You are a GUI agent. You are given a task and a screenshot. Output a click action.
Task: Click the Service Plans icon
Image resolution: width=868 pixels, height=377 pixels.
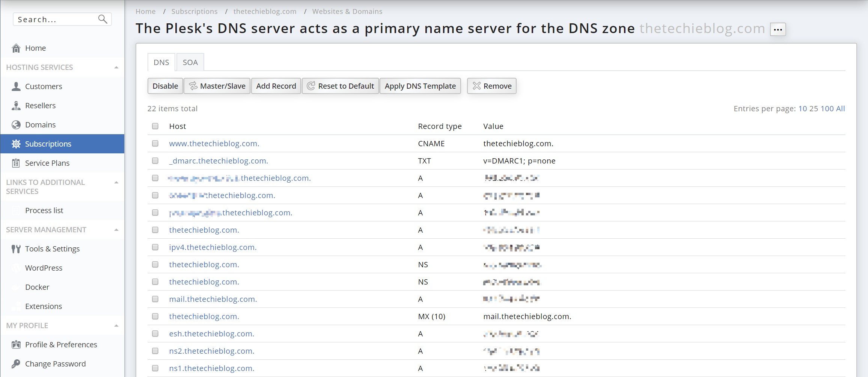click(16, 163)
